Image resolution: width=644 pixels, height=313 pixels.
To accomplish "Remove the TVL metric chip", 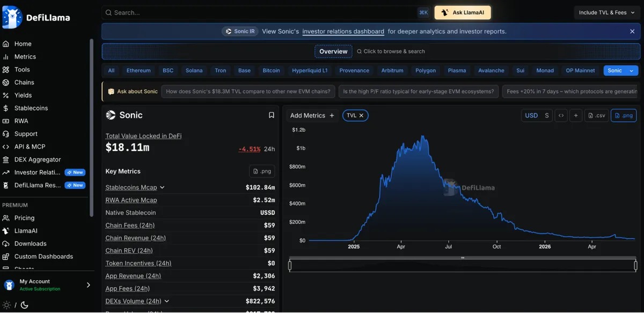I will coord(361,115).
